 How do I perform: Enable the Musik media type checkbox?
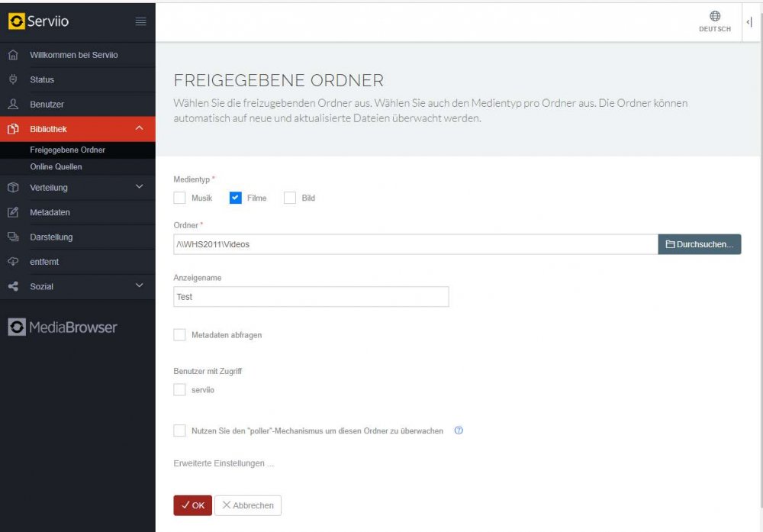click(179, 198)
